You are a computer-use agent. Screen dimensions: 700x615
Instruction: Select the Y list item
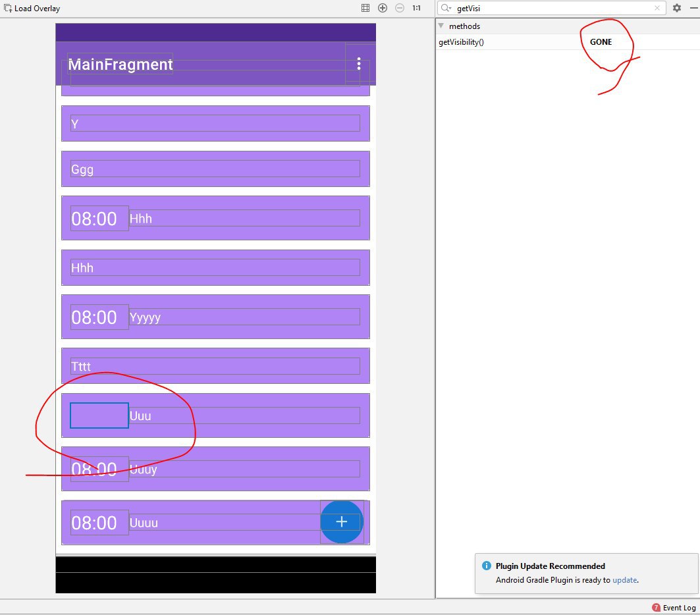click(x=215, y=123)
